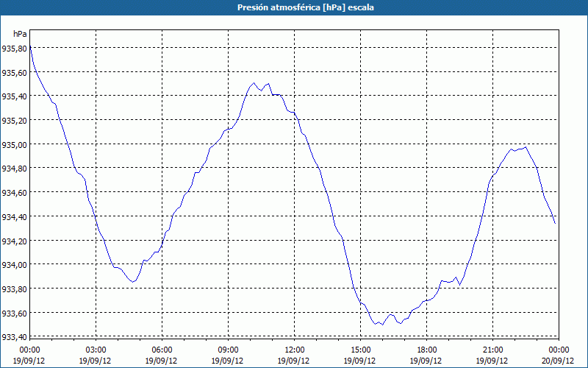Select the 935,00 y-axis label
Viewport: 588px width, 368px height.
pos(14,144)
